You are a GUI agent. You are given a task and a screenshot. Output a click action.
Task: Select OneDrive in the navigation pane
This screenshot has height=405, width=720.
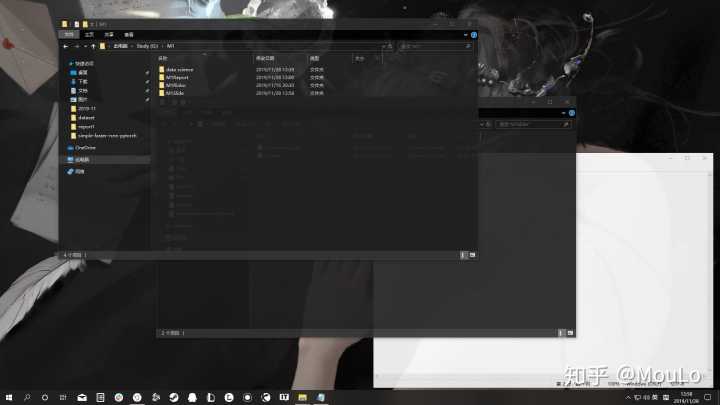(x=85, y=148)
